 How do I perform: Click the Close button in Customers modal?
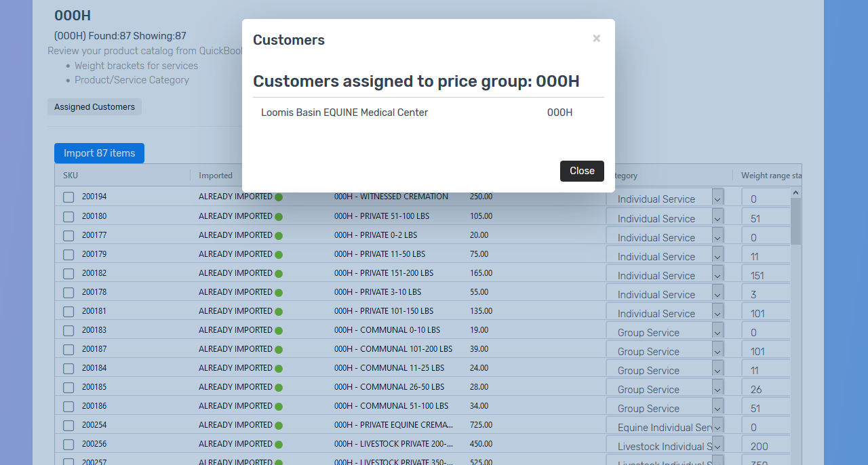581,171
